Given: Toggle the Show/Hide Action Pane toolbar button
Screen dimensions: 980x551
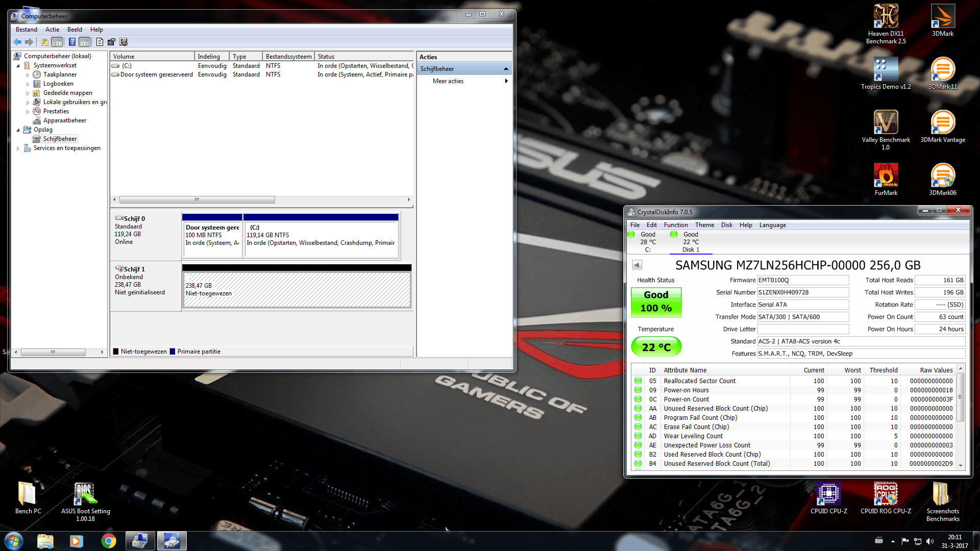Looking at the screenshot, I should (85, 42).
